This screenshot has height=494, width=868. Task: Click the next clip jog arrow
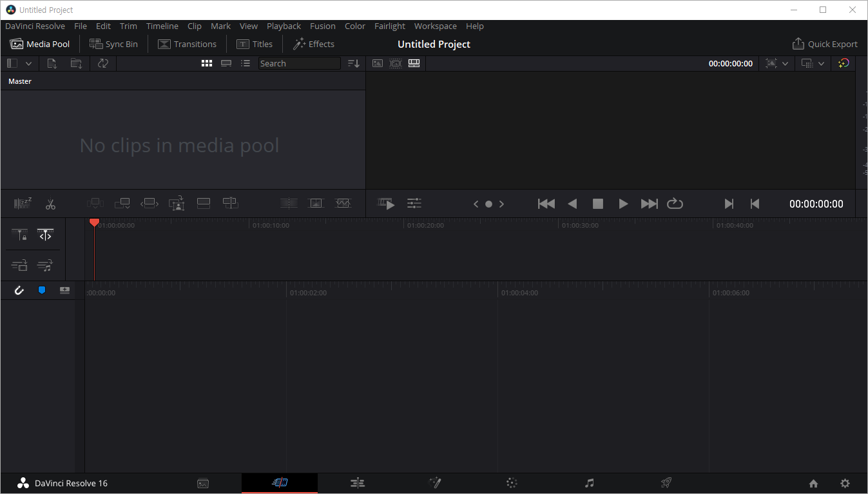[501, 204]
